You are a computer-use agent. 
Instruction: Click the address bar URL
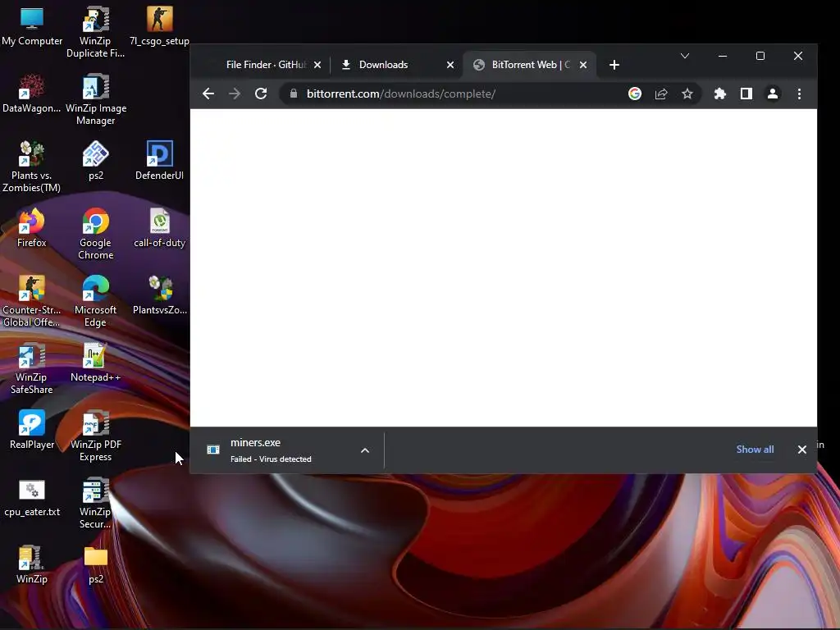coord(400,94)
